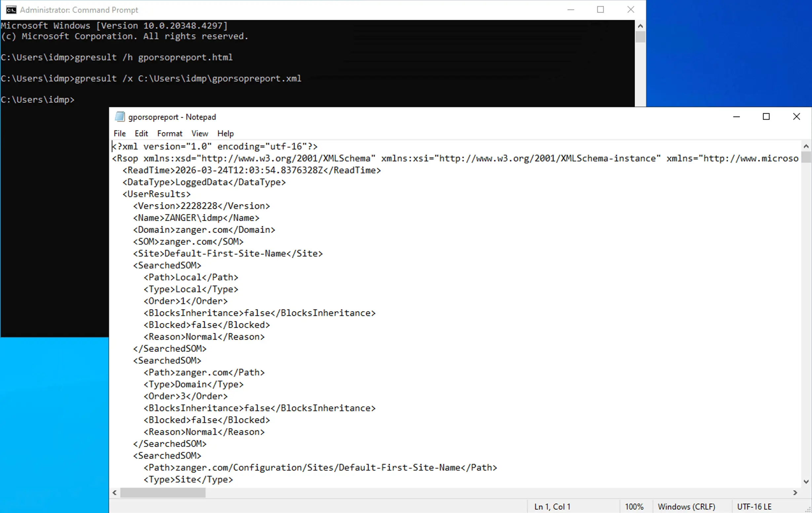Click the Ln 1, Col 1 position indicator
Viewport: 812px width, 513px height.
[x=552, y=506]
